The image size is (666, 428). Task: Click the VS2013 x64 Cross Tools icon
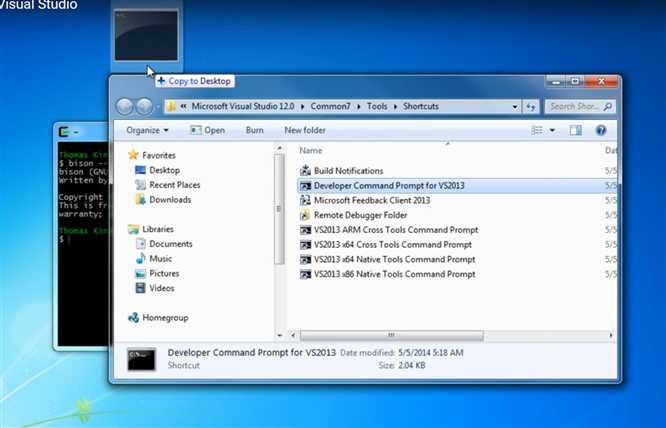click(x=305, y=245)
